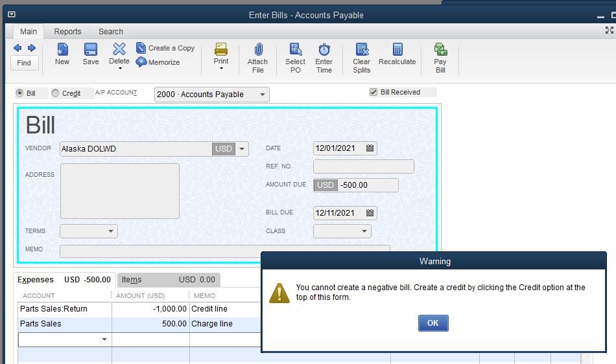Select the Parts Sales account cell

tap(65, 324)
